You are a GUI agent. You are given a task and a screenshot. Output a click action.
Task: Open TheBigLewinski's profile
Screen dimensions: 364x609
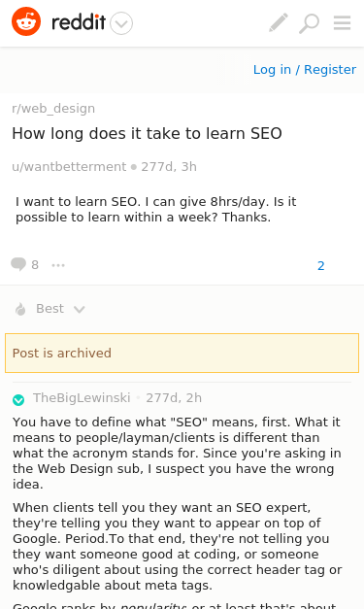pos(82,397)
